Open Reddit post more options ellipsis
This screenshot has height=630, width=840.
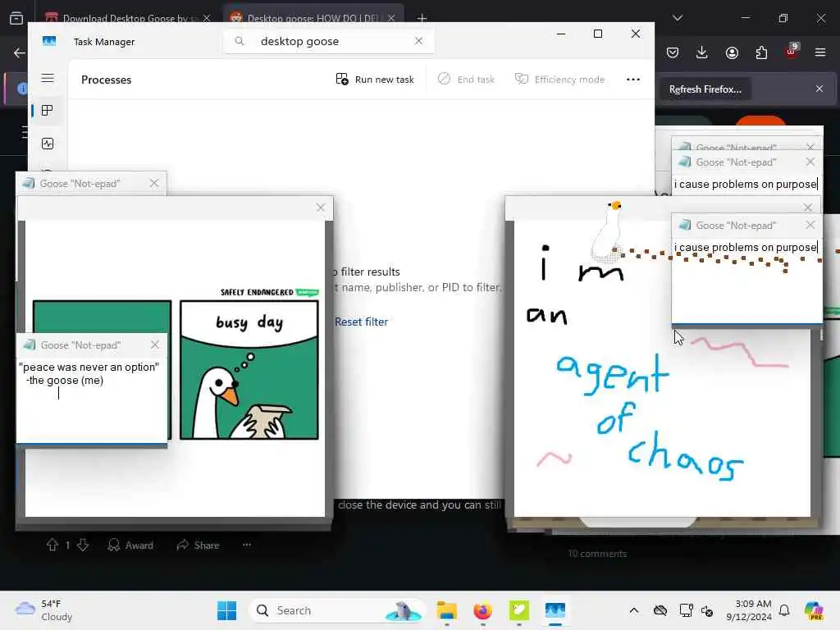point(247,545)
